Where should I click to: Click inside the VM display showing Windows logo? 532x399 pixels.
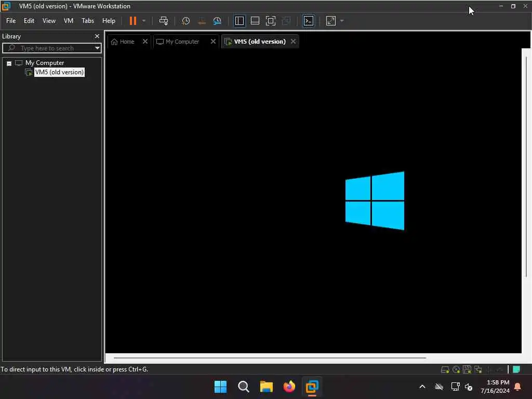pyautogui.click(x=313, y=201)
